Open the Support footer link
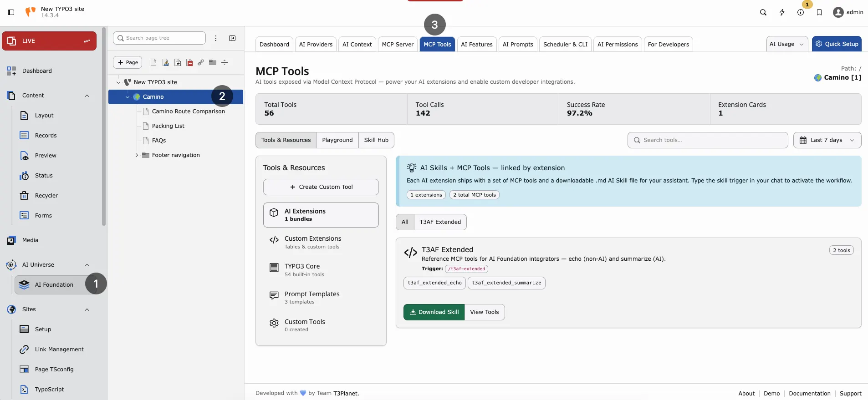 (x=850, y=394)
